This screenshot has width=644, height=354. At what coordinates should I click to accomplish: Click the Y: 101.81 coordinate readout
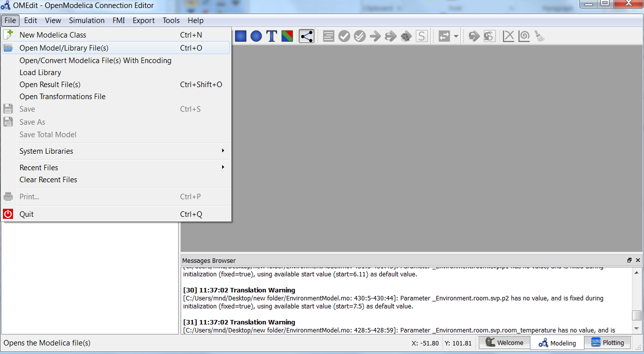tap(458, 343)
